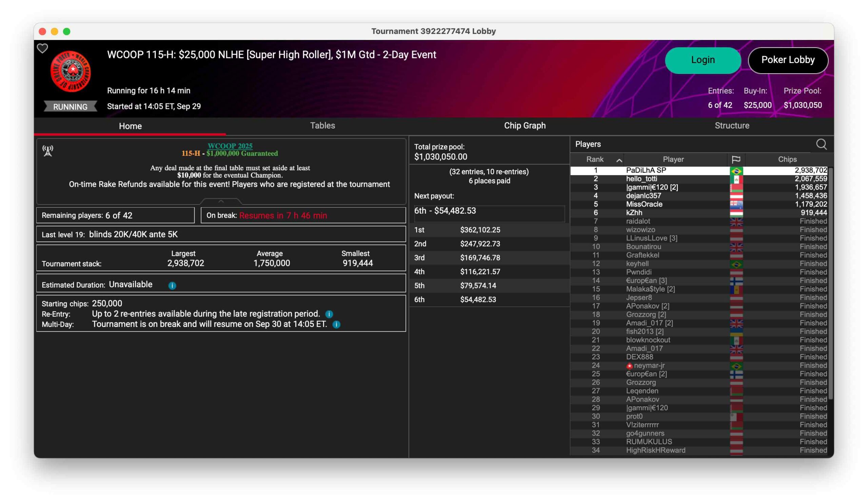Click info icon next to Estimated Duration

[x=172, y=285]
